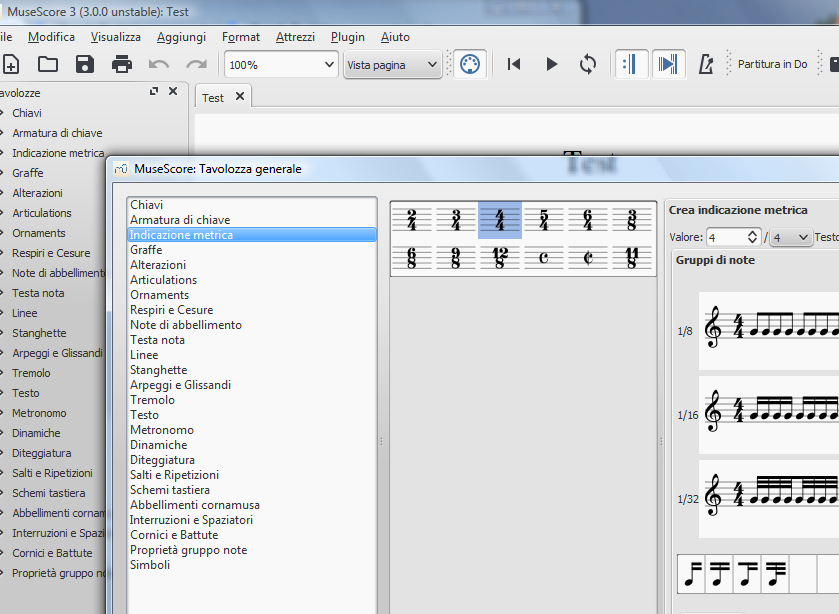Toggle the metronome icon
Image resolution: width=839 pixels, height=614 pixels.
pyautogui.click(x=706, y=64)
